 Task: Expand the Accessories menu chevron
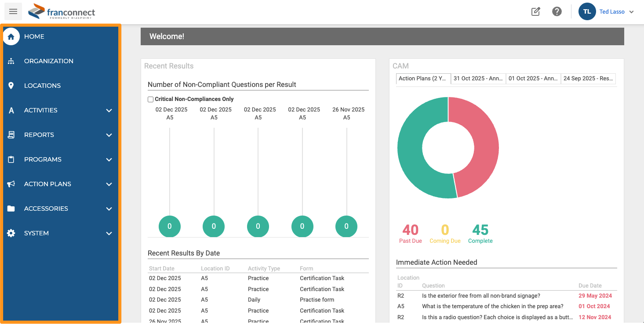coord(109,209)
